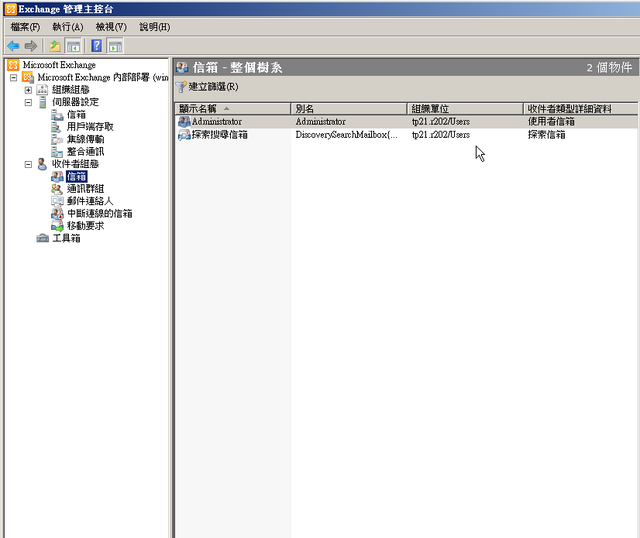Click tp21.r202/Users in the 探索搜尋信箱 row

[x=441, y=135]
